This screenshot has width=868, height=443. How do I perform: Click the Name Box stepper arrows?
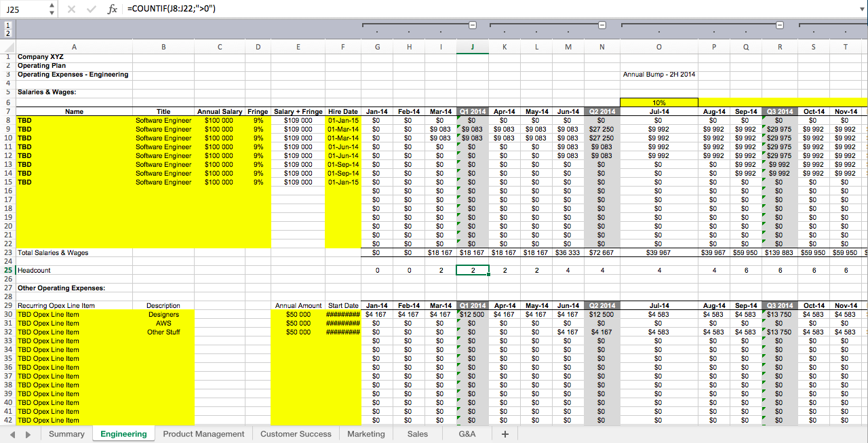[x=52, y=9]
